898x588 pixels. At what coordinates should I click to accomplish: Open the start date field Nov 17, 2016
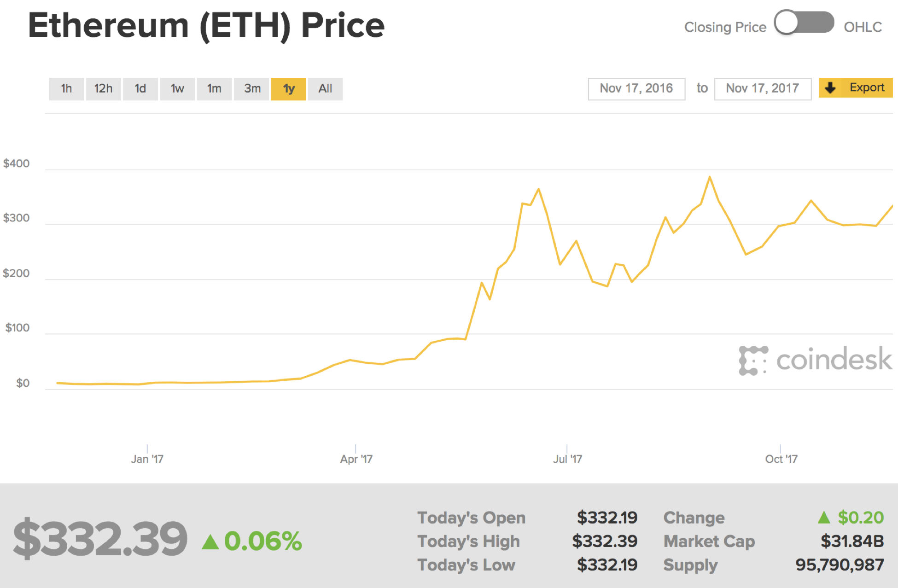click(x=636, y=88)
